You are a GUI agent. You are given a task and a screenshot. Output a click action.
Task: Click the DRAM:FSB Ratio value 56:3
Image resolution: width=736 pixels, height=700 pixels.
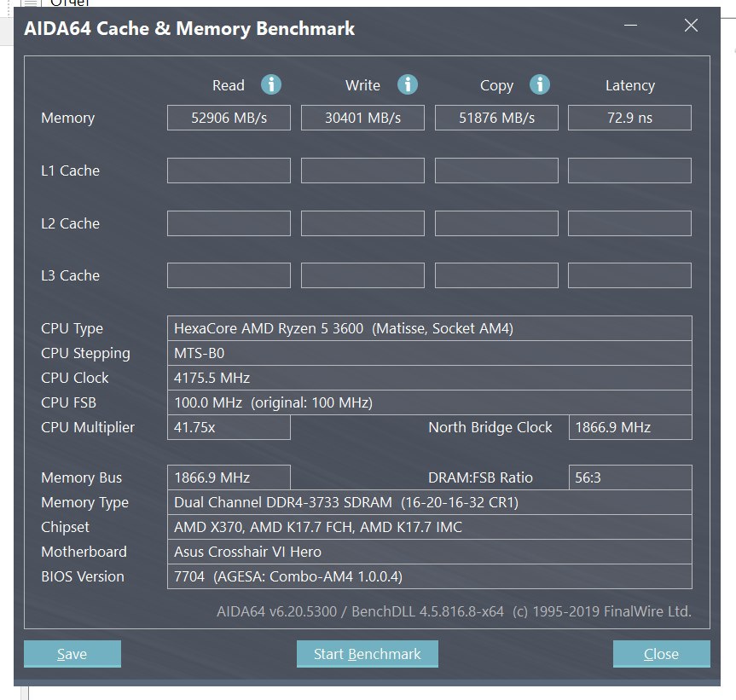[x=630, y=477]
